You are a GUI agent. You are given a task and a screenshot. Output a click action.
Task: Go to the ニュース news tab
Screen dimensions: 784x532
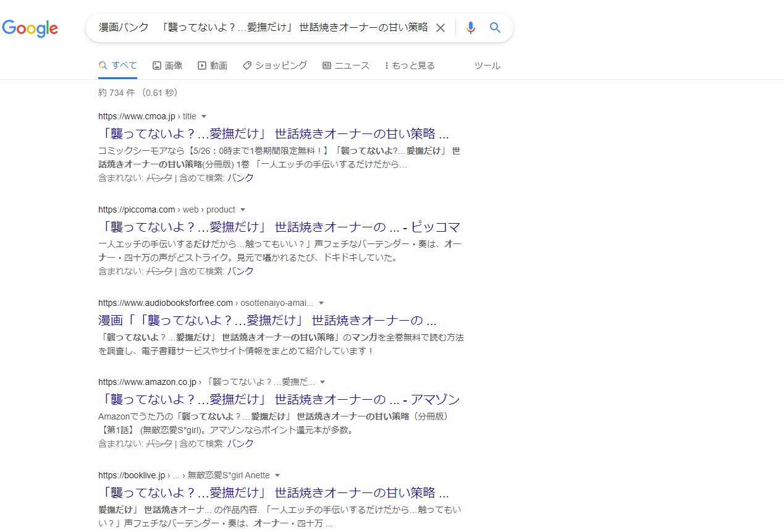point(346,65)
